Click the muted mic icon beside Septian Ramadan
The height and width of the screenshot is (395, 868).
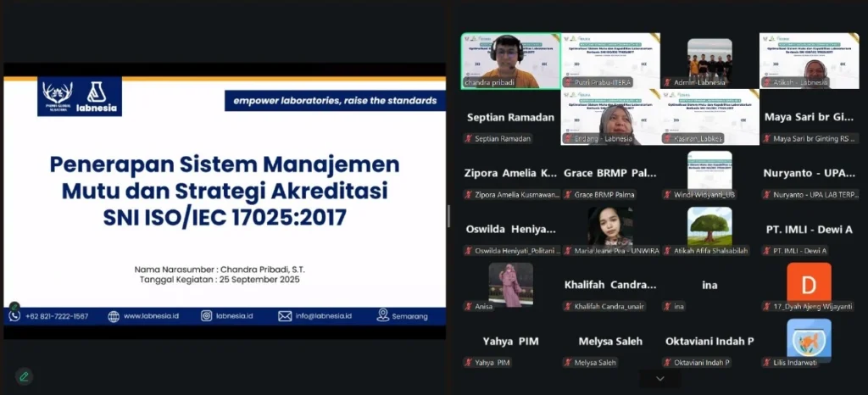[x=468, y=138]
